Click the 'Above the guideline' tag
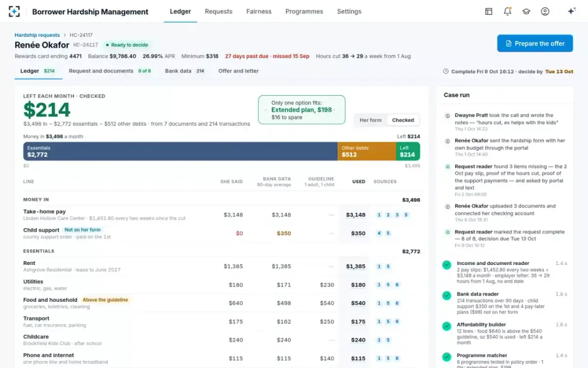Viewport: 588px width, 368px height. 105,300
